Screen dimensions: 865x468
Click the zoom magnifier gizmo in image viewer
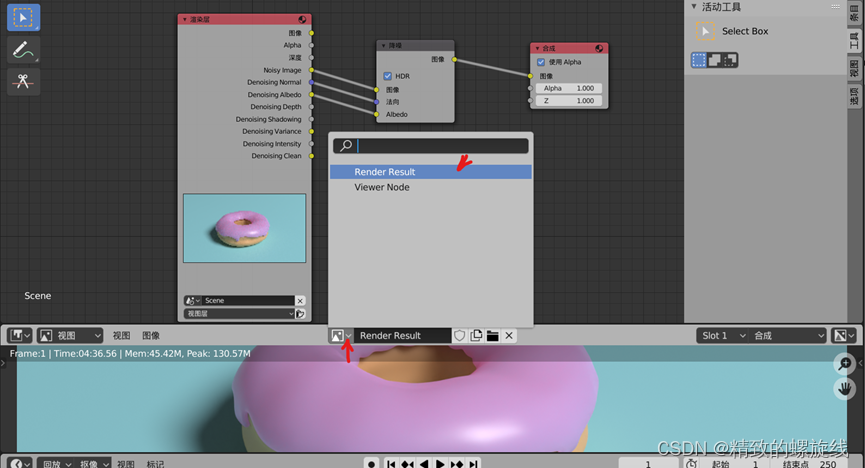(x=844, y=364)
